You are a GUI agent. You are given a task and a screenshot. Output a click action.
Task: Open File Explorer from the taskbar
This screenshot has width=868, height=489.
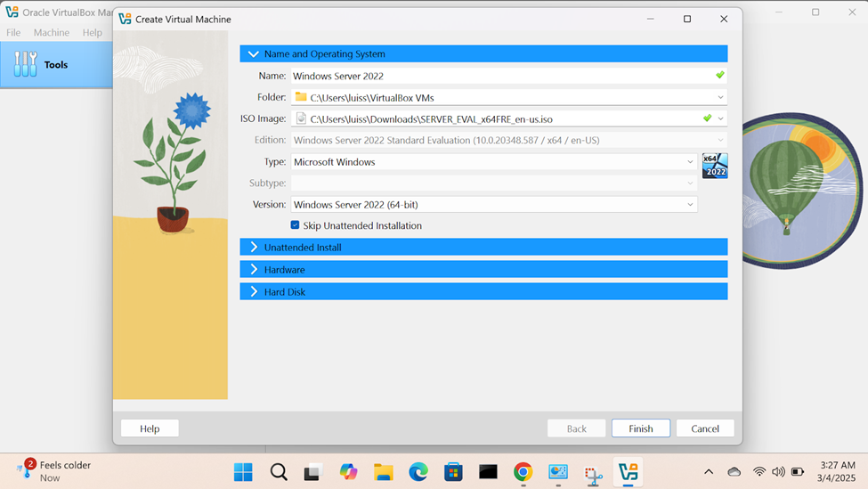(x=383, y=472)
